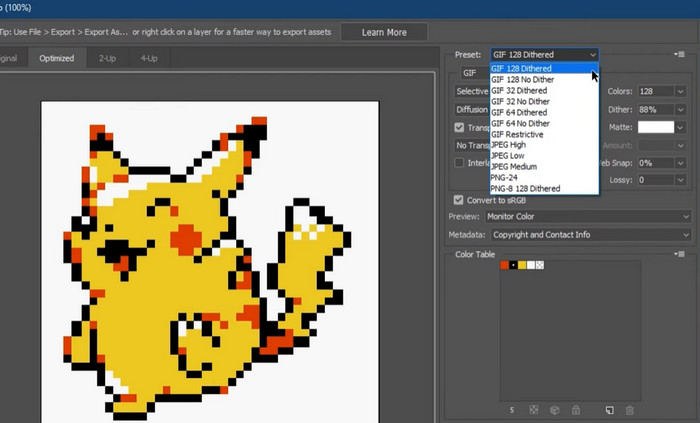Choose JPEG Medium preset
700x423 pixels.
click(x=545, y=166)
